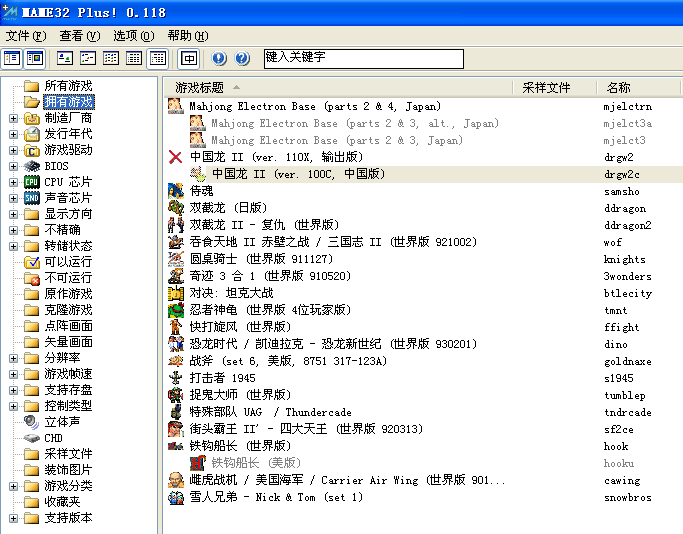This screenshot has height=534, width=683.
Task: Expand the 游戏驱动 tree node
Action: point(14,150)
